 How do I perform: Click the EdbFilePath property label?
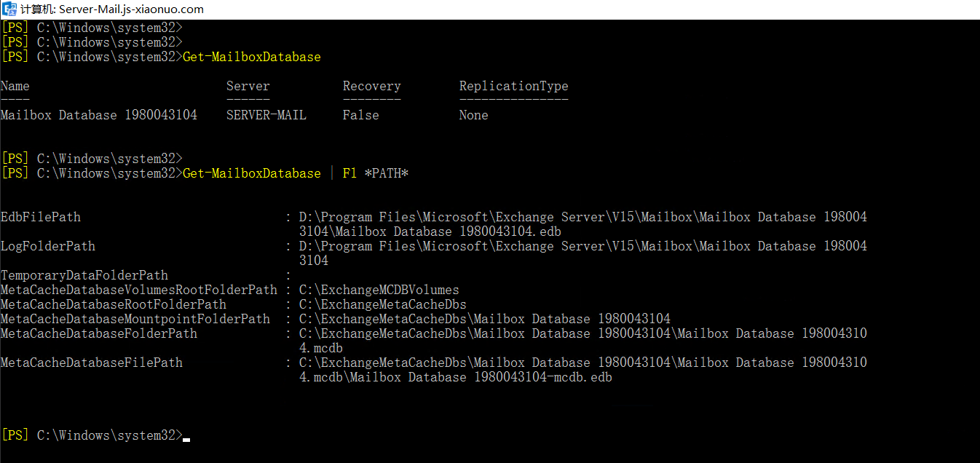[x=41, y=217]
